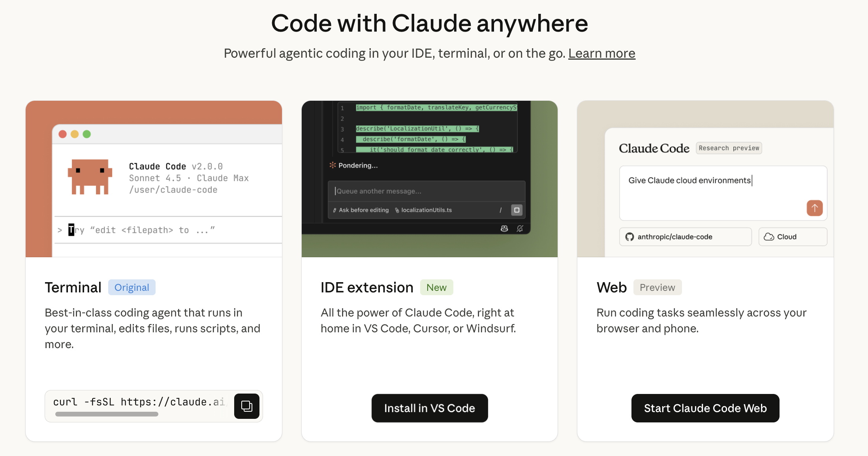Image resolution: width=868 pixels, height=456 pixels.
Task: Click the Claude Code v2.0.0 version text
Action: (x=176, y=166)
